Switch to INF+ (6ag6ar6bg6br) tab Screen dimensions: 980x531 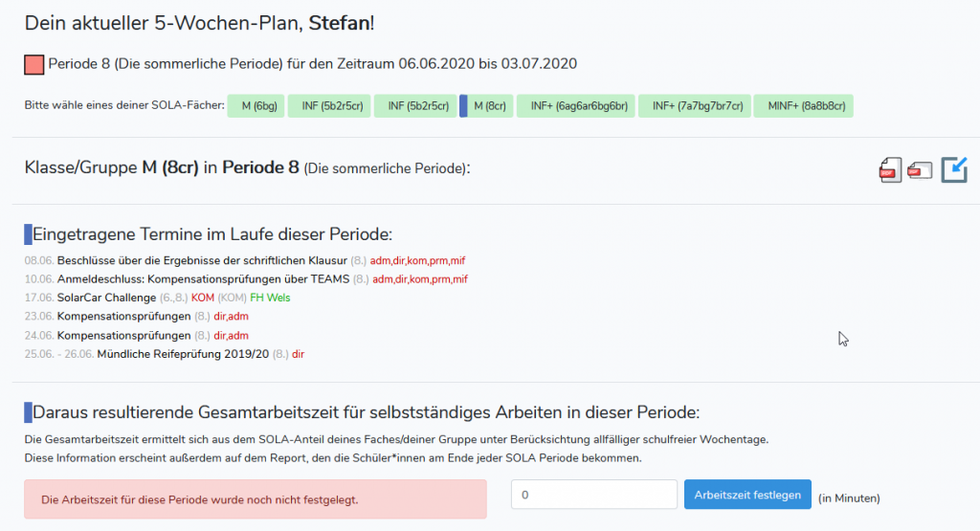(576, 106)
